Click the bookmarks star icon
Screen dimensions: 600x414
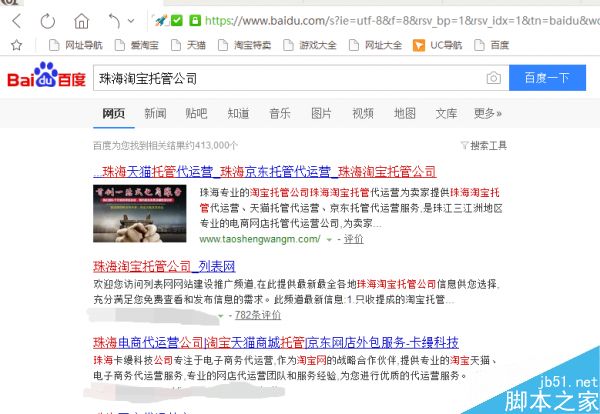16,45
